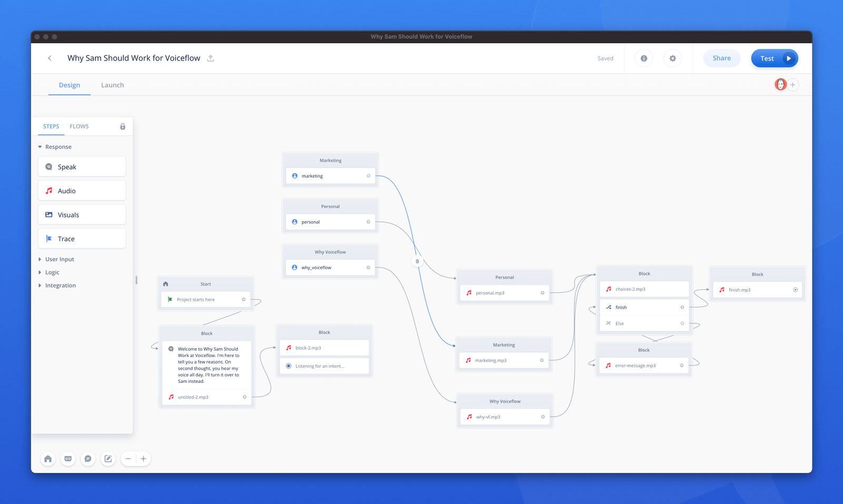
Task: Open the comments bubble tool at the bottom
Action: click(88, 459)
